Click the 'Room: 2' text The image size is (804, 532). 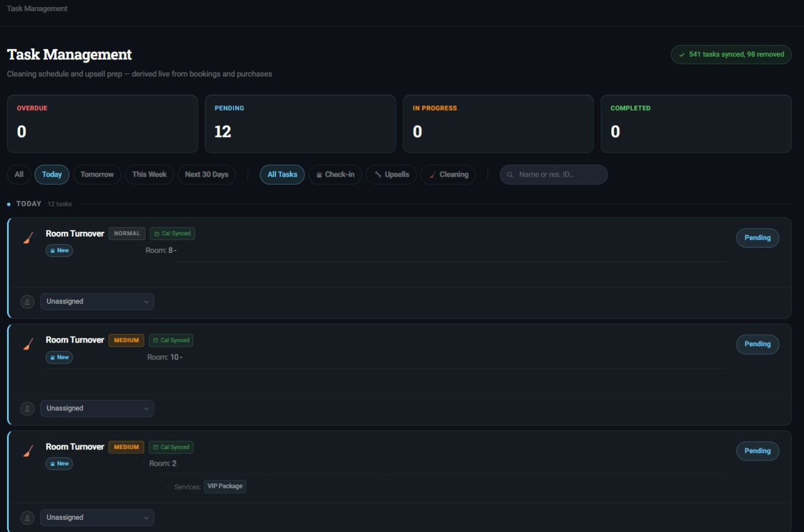[163, 464]
